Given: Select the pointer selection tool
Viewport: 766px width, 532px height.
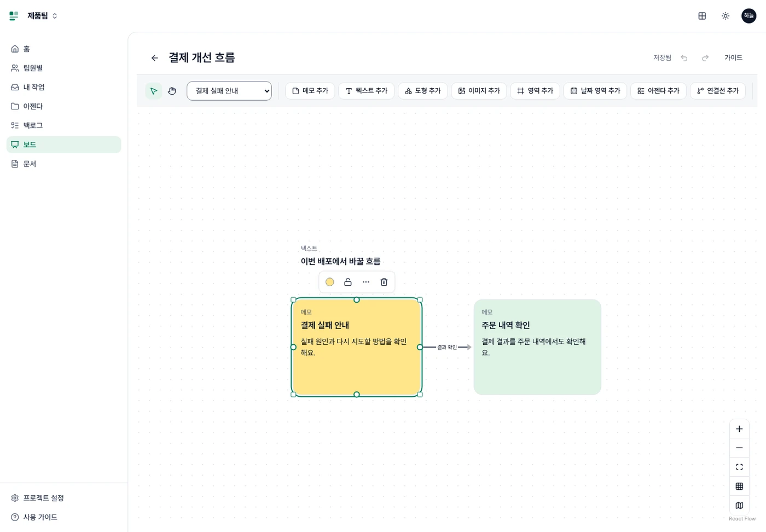Looking at the screenshot, I should click(154, 91).
